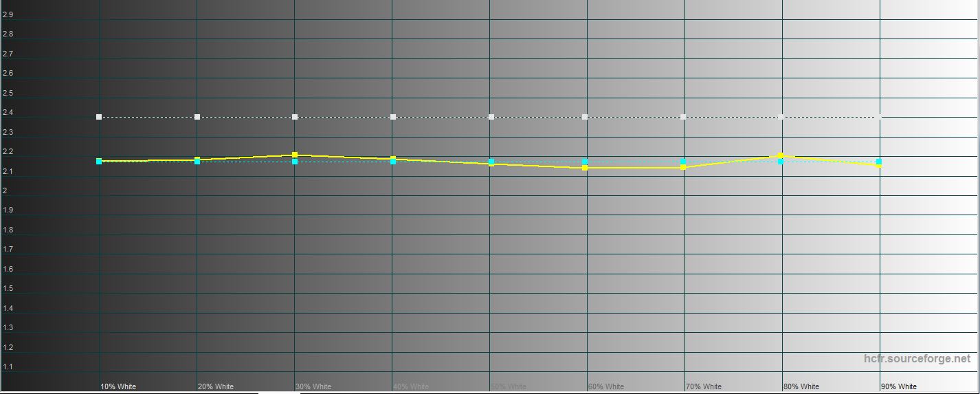Image resolution: width=980 pixels, height=394 pixels.
Task: Click the 2.4 gamma axis value
Action: 8,112
